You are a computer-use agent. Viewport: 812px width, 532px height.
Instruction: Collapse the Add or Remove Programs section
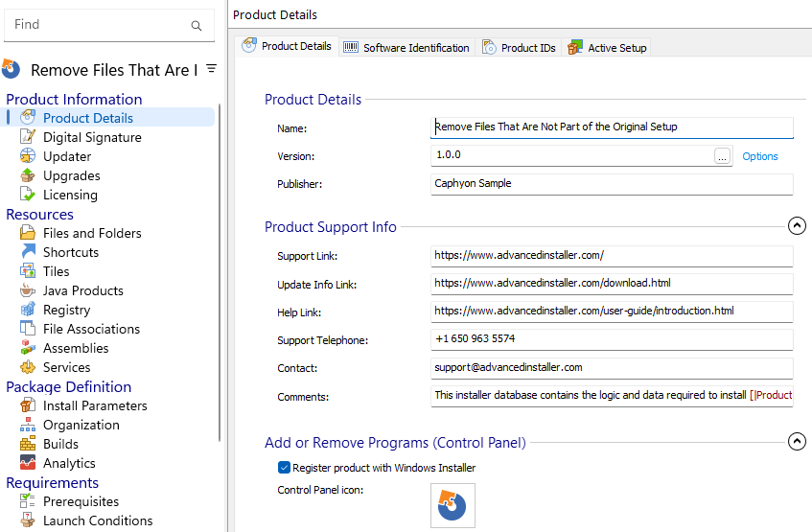[x=797, y=441]
